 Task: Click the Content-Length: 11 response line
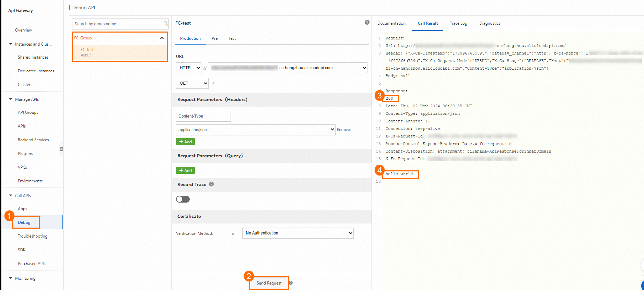[408, 121]
